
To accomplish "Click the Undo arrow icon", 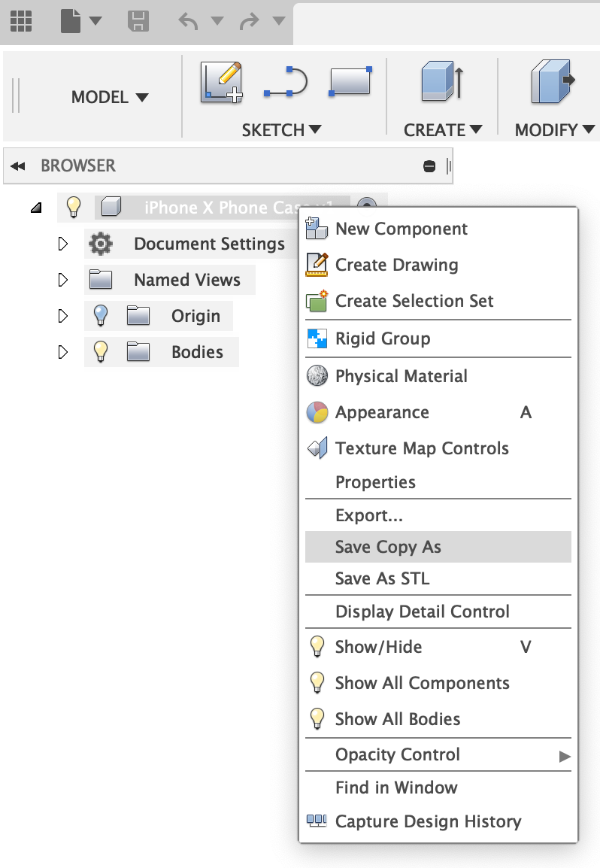I will click(188, 22).
